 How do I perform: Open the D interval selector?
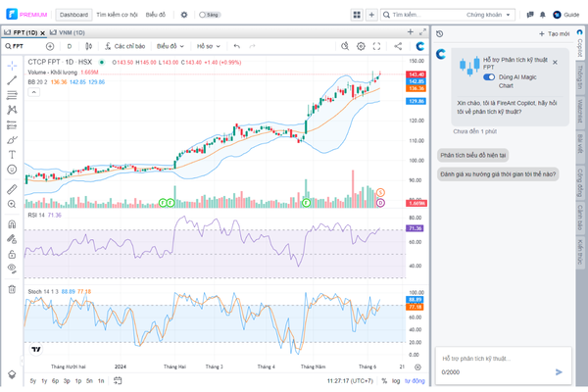coord(70,46)
